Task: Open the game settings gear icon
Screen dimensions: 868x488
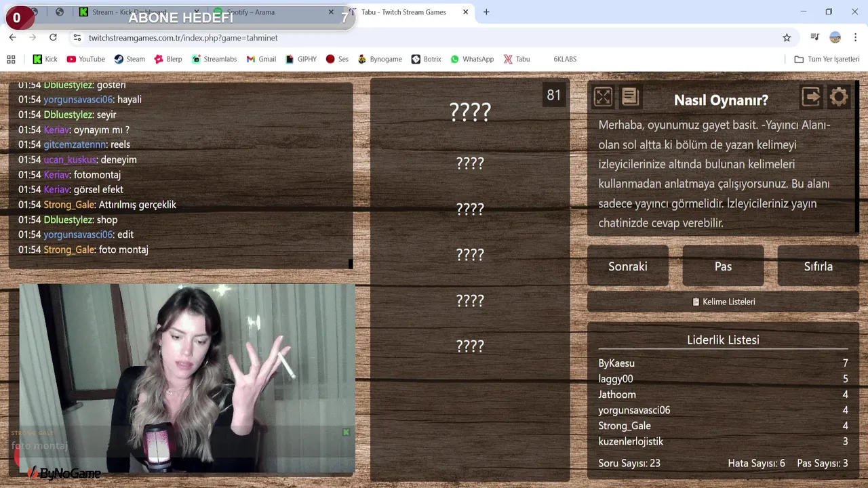Action: (839, 97)
